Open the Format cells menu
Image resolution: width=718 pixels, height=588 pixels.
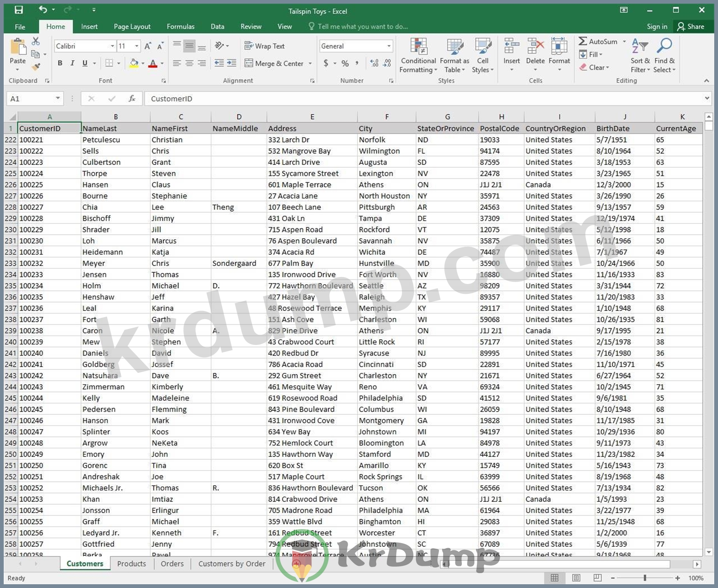point(559,55)
